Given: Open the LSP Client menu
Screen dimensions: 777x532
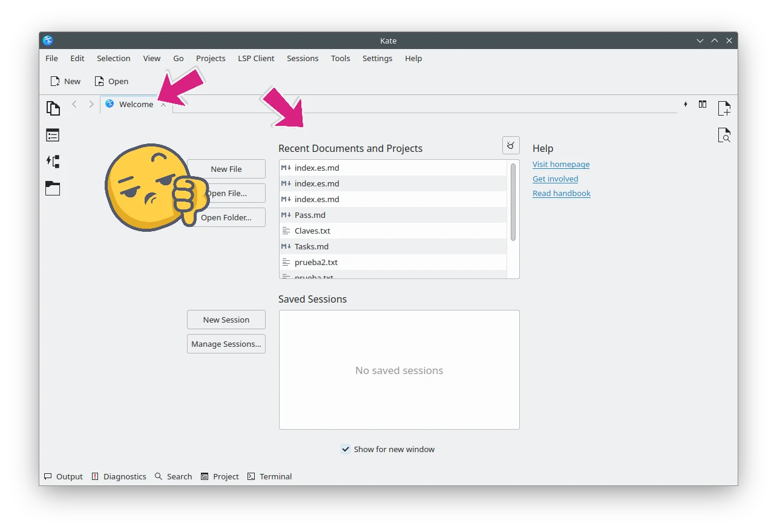Looking at the screenshot, I should [x=256, y=58].
